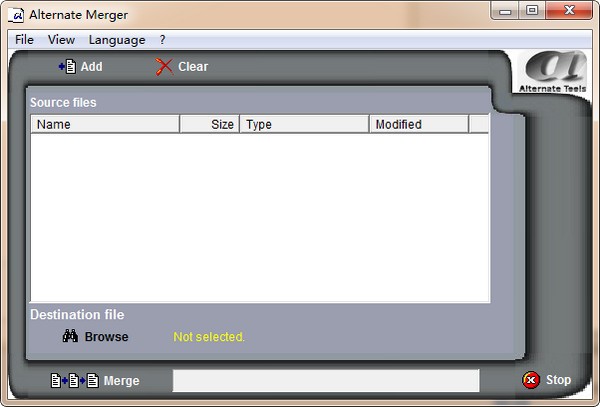Click the Alternate Merger title bar icon
Screen dimensions: 600x407
17,15
